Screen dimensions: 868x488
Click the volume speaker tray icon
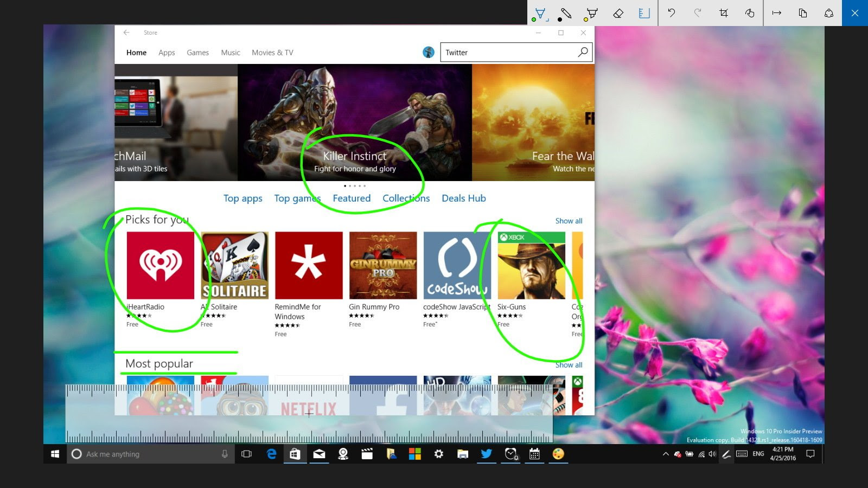point(712,454)
